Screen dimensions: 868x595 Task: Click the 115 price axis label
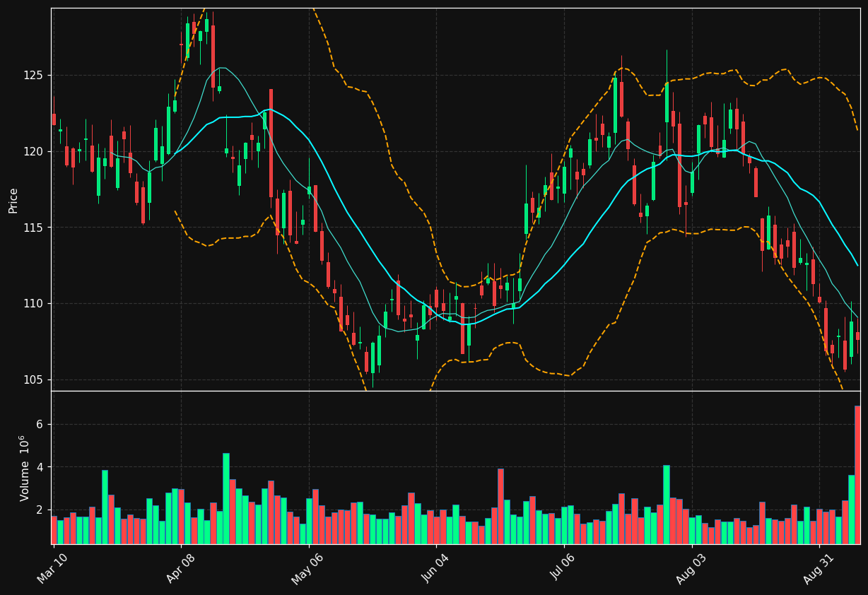pos(33,228)
